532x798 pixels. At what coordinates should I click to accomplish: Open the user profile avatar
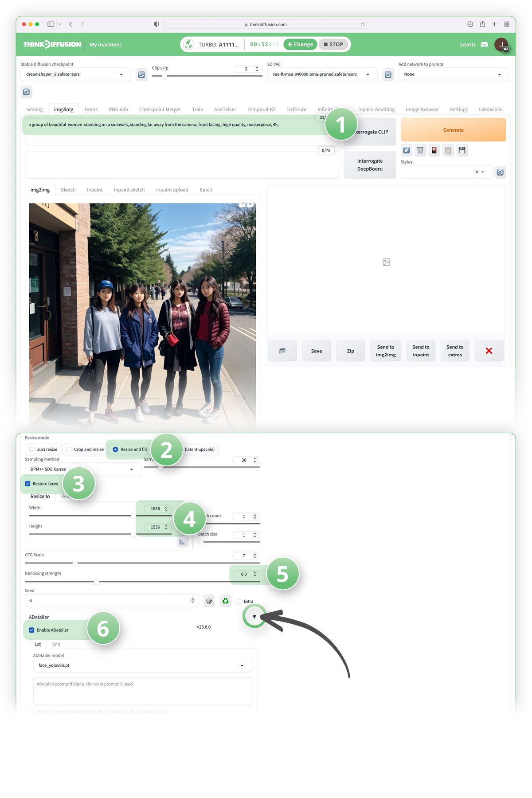click(501, 44)
